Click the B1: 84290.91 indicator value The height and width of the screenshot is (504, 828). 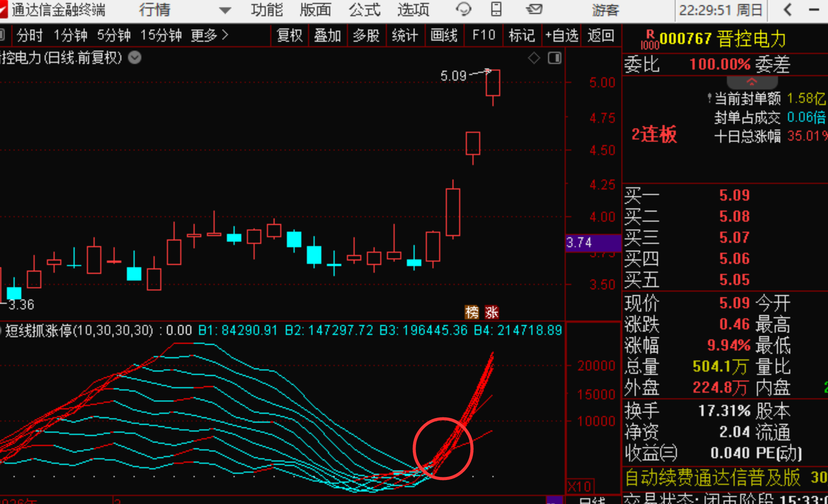pos(238,330)
